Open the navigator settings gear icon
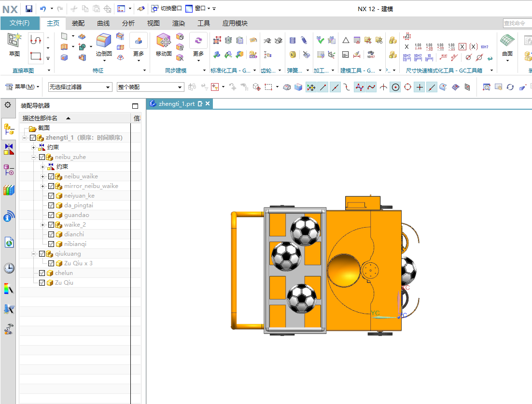532x404 pixels. [x=8, y=105]
